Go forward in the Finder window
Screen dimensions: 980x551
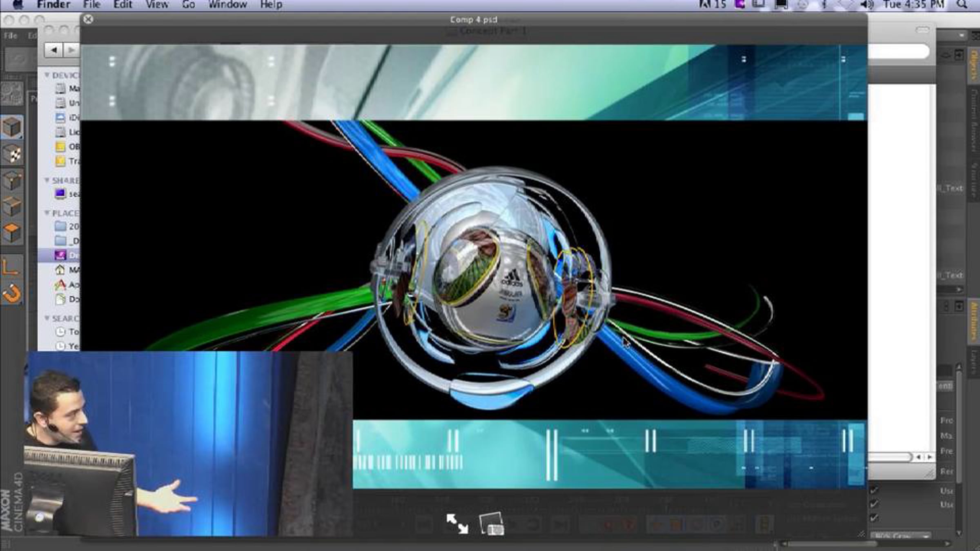[x=71, y=50]
